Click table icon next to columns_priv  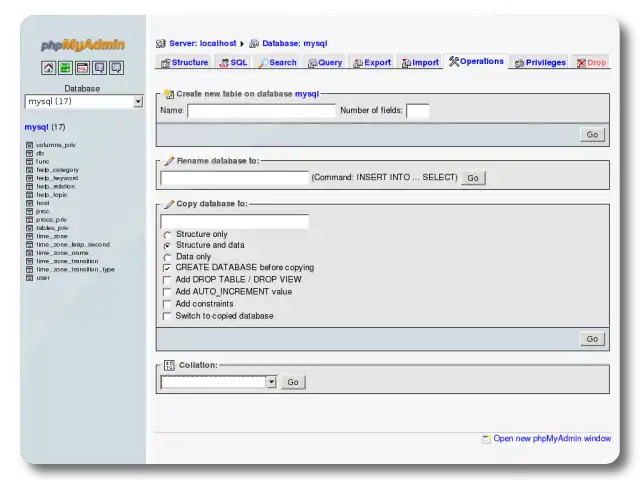coord(29,145)
